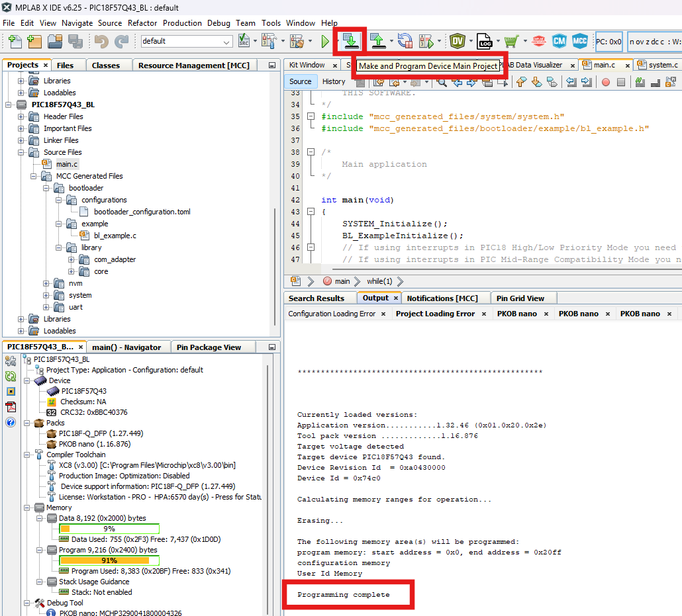Click Make and Program Device Main Project icon
Screen dimensions: 682x616
click(350, 41)
